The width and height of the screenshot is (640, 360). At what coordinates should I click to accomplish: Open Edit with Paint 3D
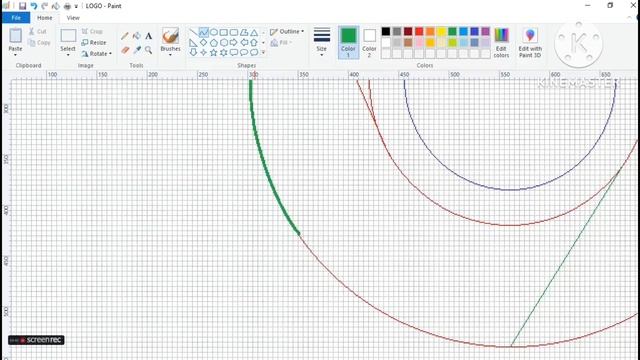tap(530, 42)
